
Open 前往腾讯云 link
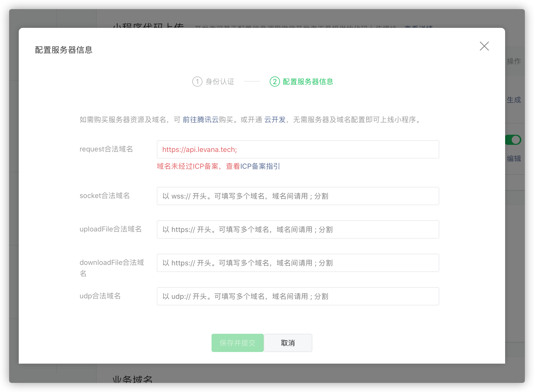(x=200, y=120)
